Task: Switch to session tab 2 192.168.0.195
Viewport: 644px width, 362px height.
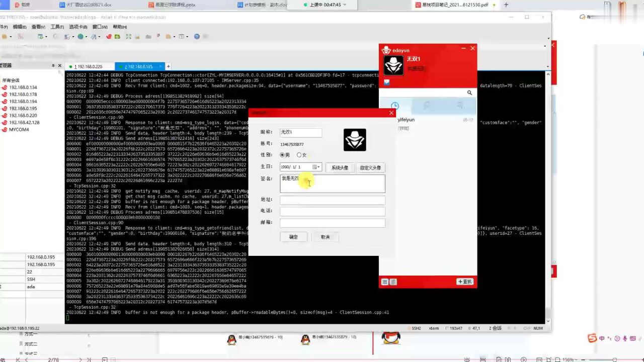Action: click(139, 66)
